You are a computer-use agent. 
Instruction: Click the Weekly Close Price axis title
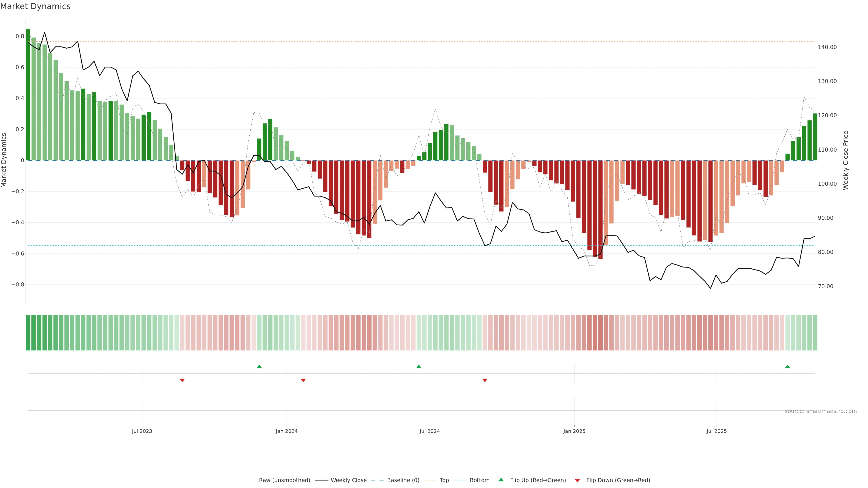[x=845, y=160]
